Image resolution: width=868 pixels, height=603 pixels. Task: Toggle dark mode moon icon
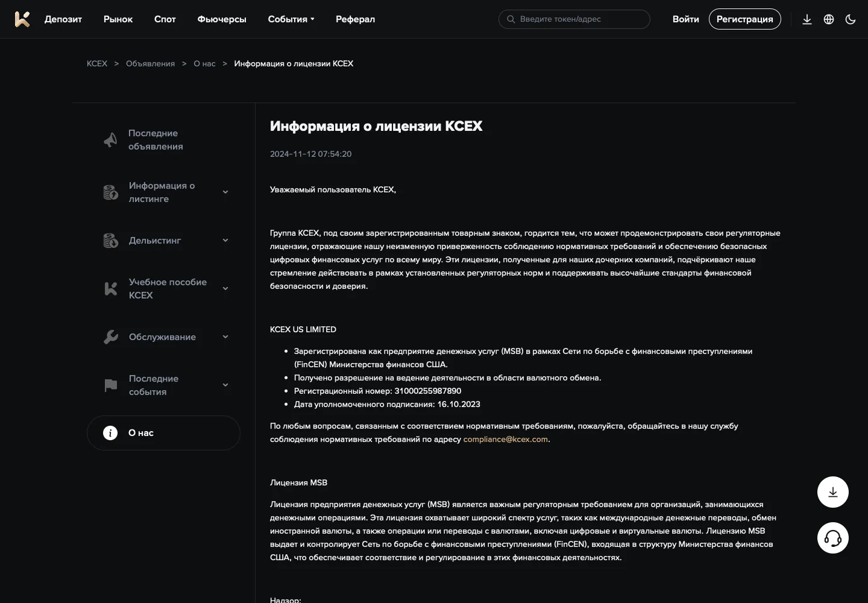[x=851, y=19]
